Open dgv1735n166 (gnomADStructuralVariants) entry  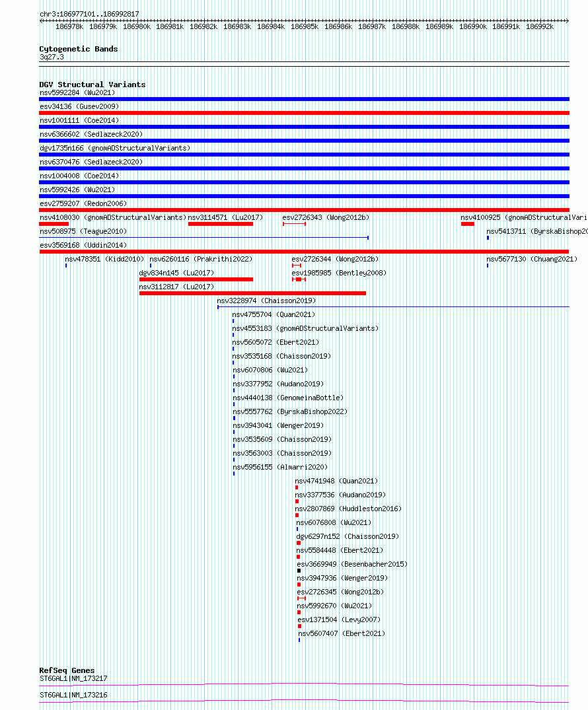tap(115, 148)
